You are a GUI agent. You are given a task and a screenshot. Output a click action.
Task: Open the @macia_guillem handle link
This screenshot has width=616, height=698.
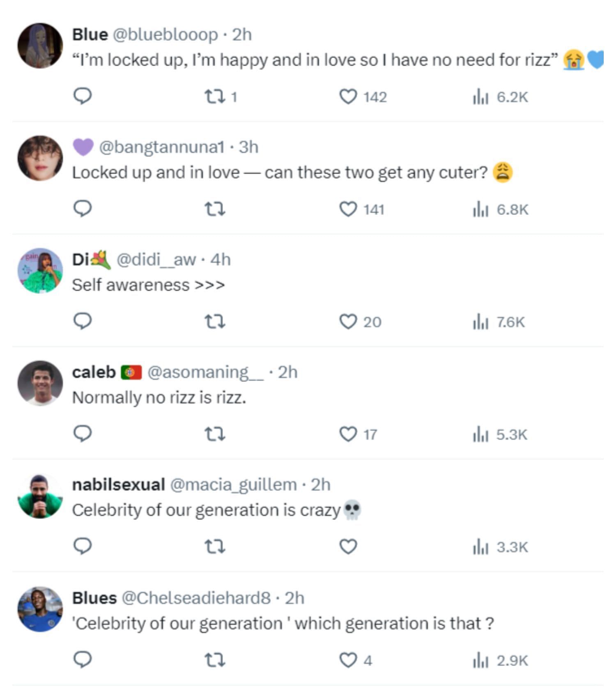click(x=233, y=484)
